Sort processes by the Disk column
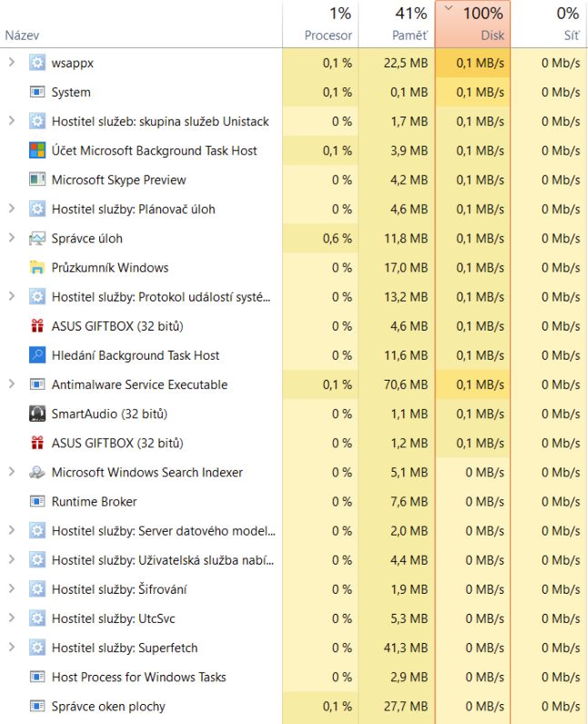This screenshot has height=724, width=588. 472,24
